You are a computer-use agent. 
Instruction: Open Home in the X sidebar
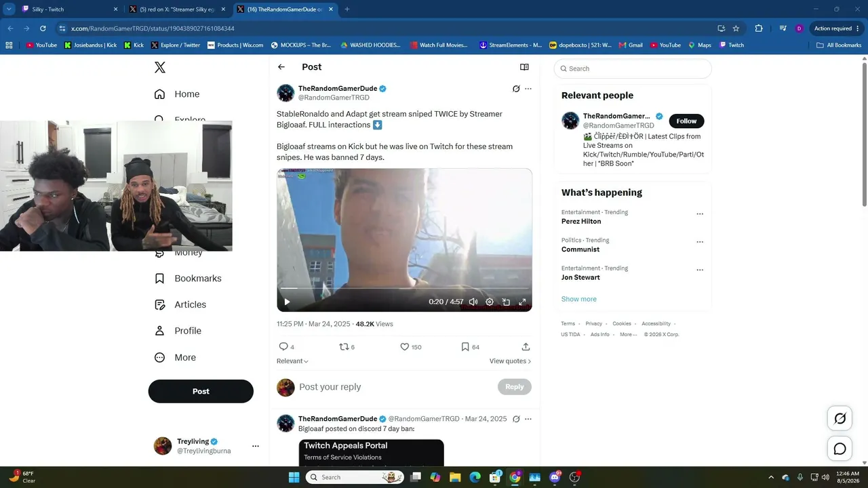tap(177, 94)
